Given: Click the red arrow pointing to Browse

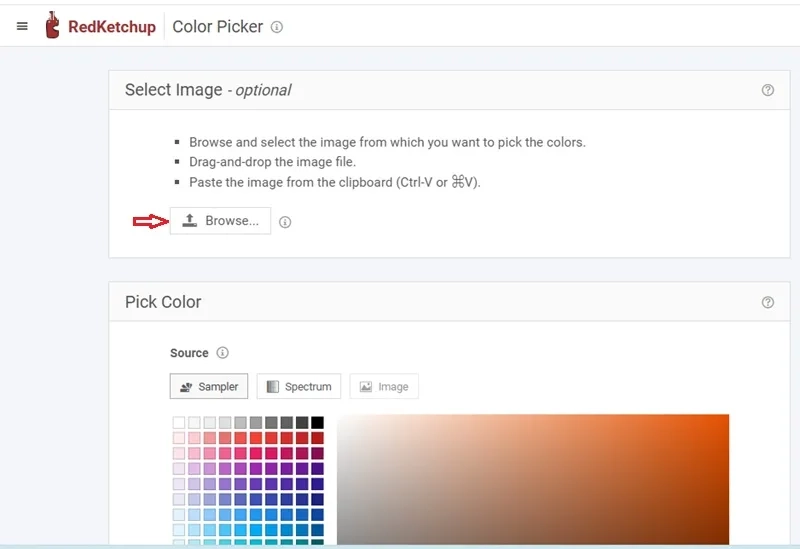Looking at the screenshot, I should tap(148, 221).
